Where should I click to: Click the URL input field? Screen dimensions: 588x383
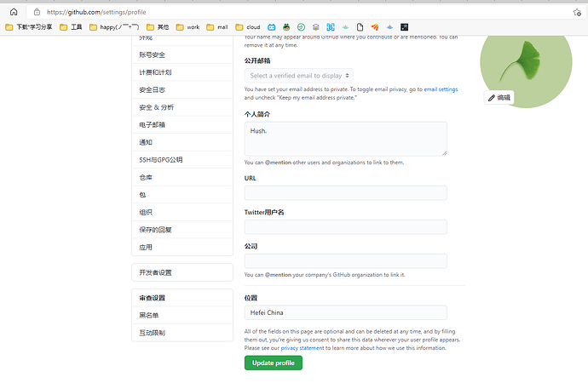tap(346, 193)
